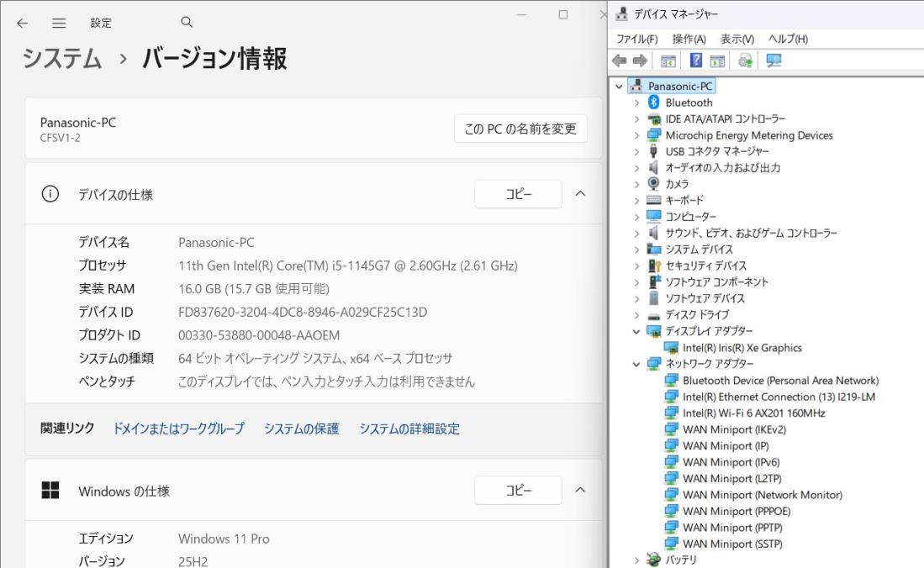Click the Update driver software toolbar icon

pos(745,60)
